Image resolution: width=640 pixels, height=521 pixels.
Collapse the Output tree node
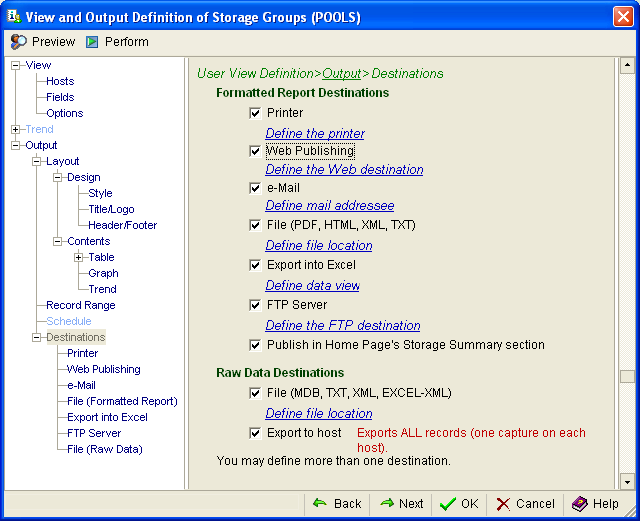(x=16, y=145)
